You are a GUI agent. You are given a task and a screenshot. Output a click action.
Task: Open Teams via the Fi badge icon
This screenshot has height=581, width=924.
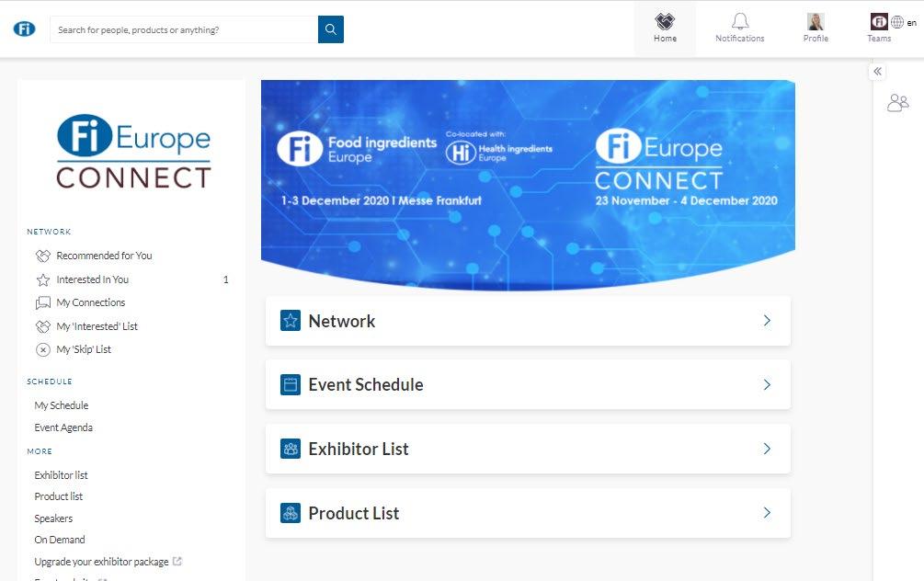pos(879,22)
